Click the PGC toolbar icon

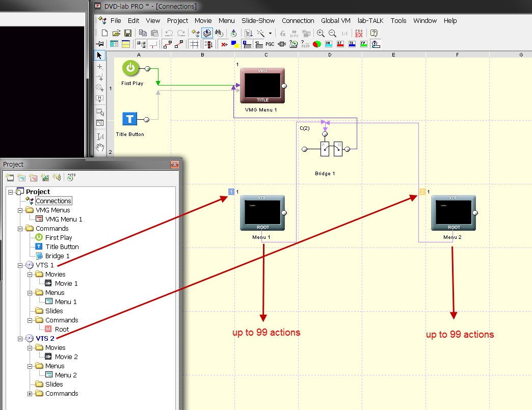(x=270, y=44)
